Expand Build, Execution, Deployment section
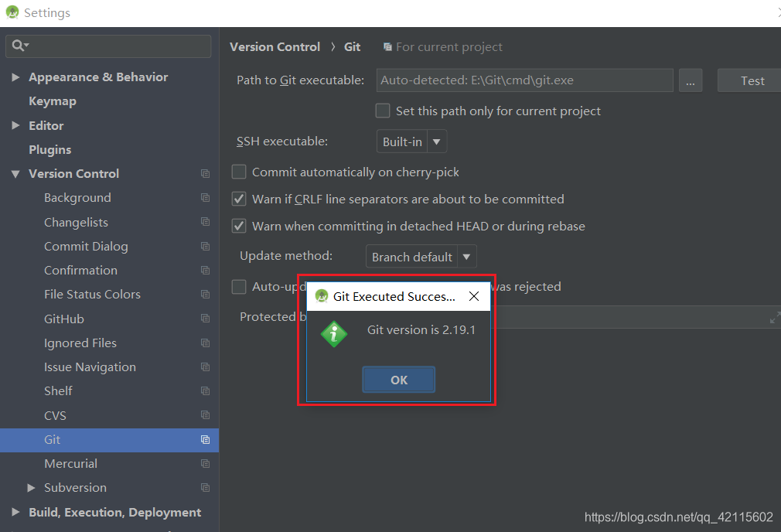The image size is (781, 532). [15, 512]
